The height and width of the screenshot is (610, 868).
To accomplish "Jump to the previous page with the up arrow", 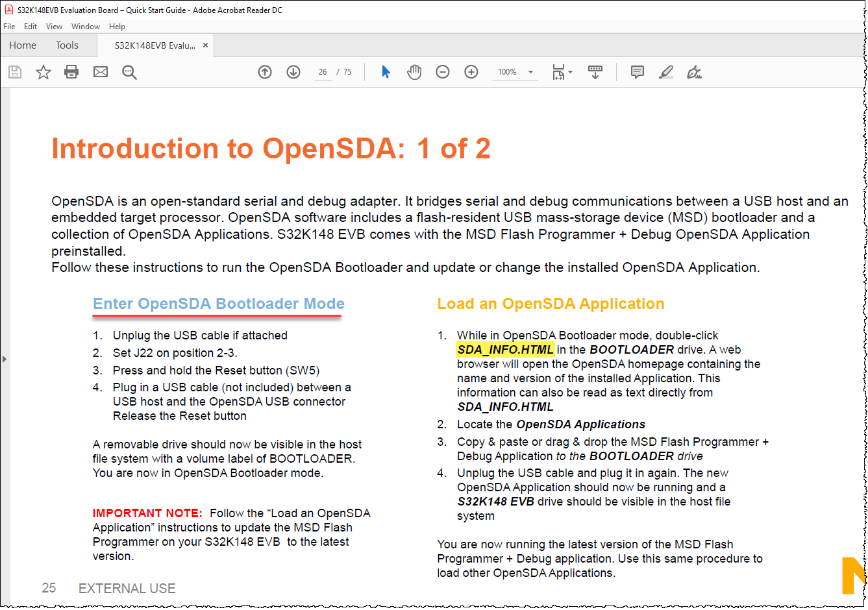I will click(x=265, y=72).
